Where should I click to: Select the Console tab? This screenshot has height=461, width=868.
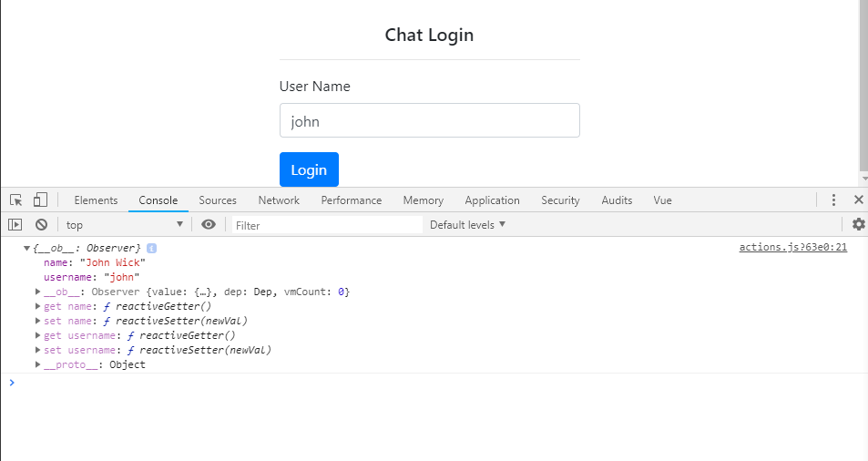[158, 200]
